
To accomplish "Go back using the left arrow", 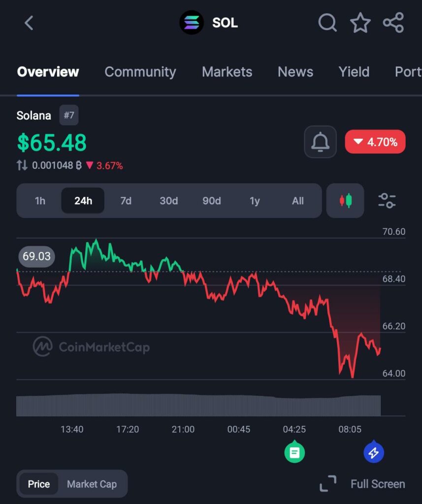I will 29,23.
